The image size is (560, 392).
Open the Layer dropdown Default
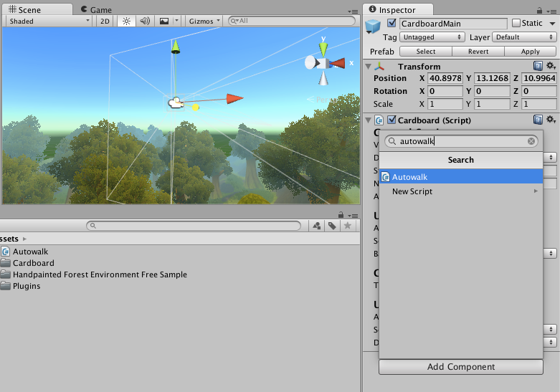point(524,37)
